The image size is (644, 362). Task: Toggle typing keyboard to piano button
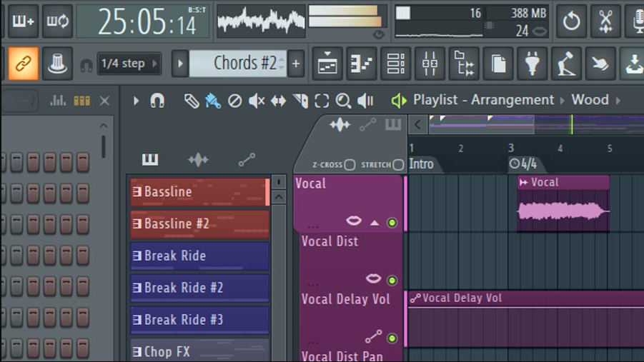tap(23, 21)
